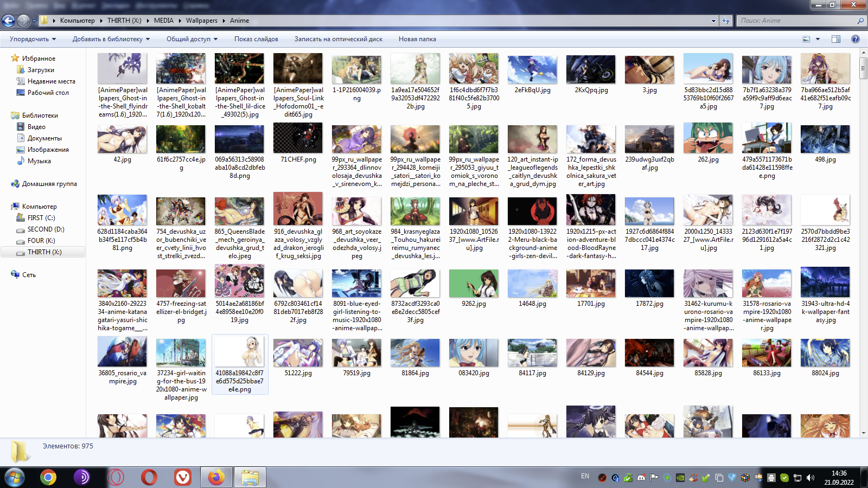868x488 pixels.
Task: Toggle the preview pane button
Action: tap(836, 39)
